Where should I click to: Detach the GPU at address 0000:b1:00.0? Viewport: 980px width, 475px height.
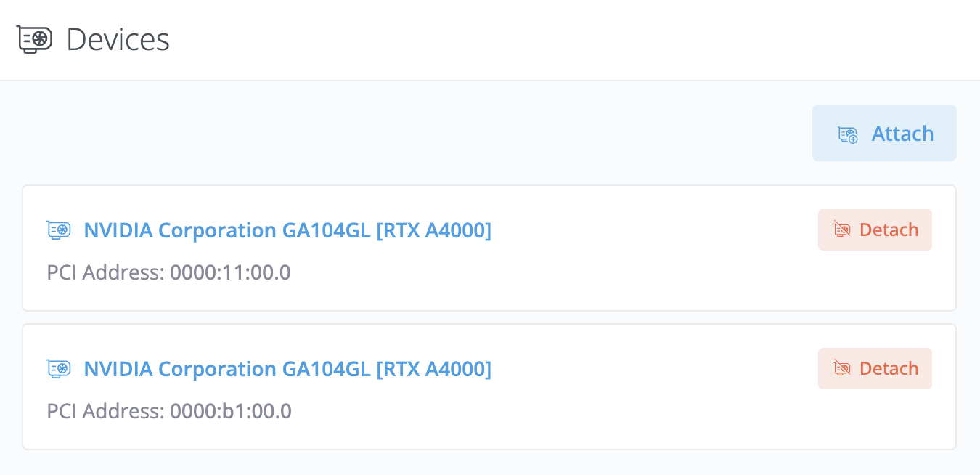[875, 369]
